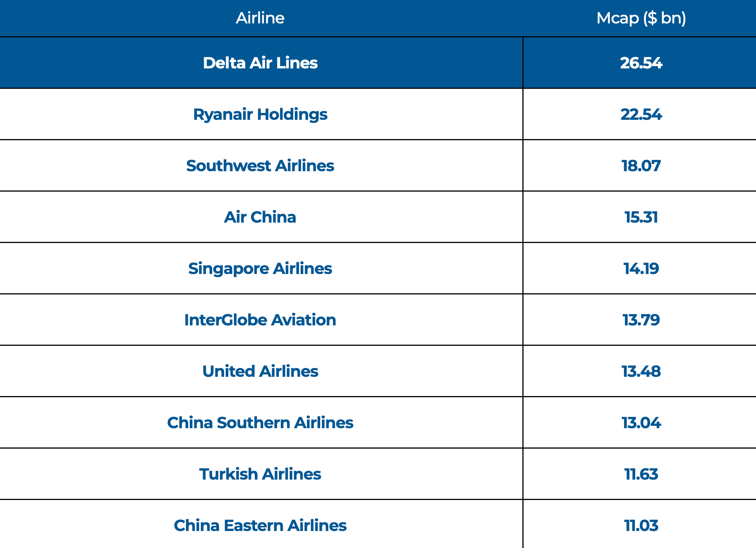The width and height of the screenshot is (756, 548).
Task: Select the Ryanair Holdings row name
Action: click(260, 114)
